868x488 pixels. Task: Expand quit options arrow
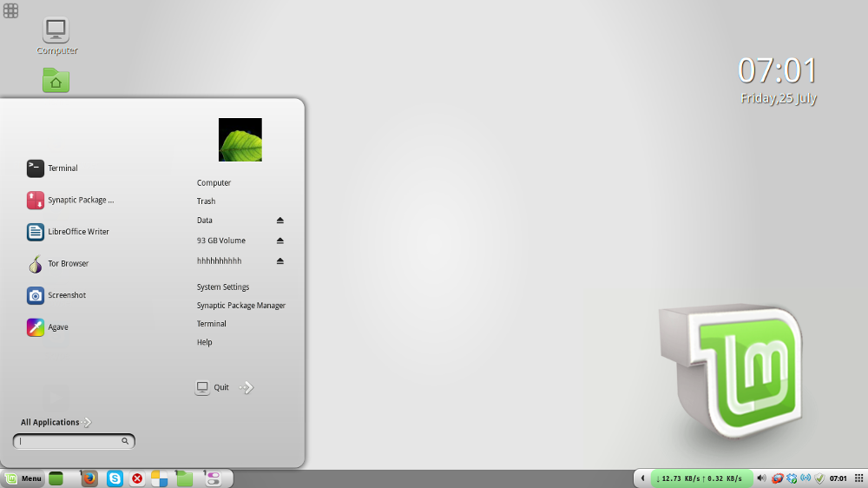point(247,387)
